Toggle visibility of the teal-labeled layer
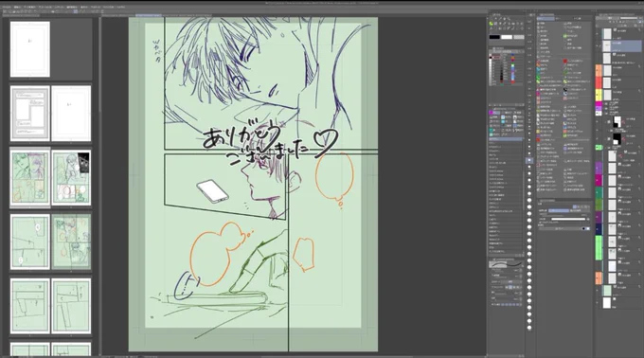644x358 pixels. pos(598,192)
